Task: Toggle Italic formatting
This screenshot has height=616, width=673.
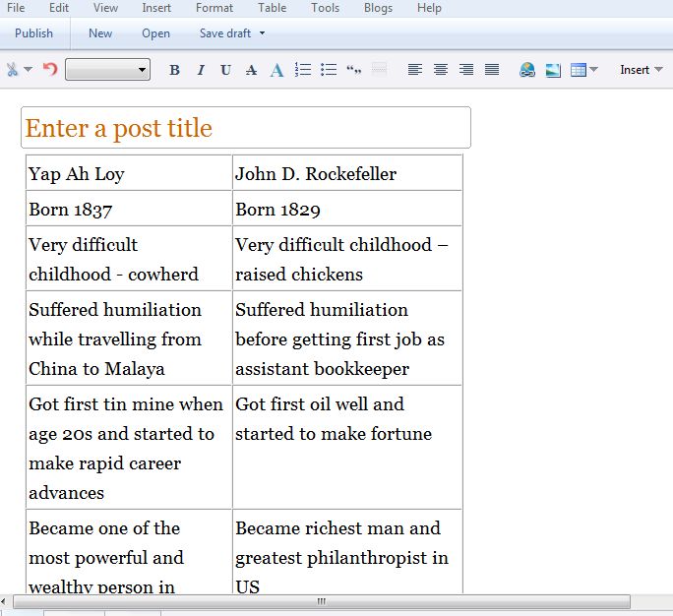Action: tap(201, 70)
